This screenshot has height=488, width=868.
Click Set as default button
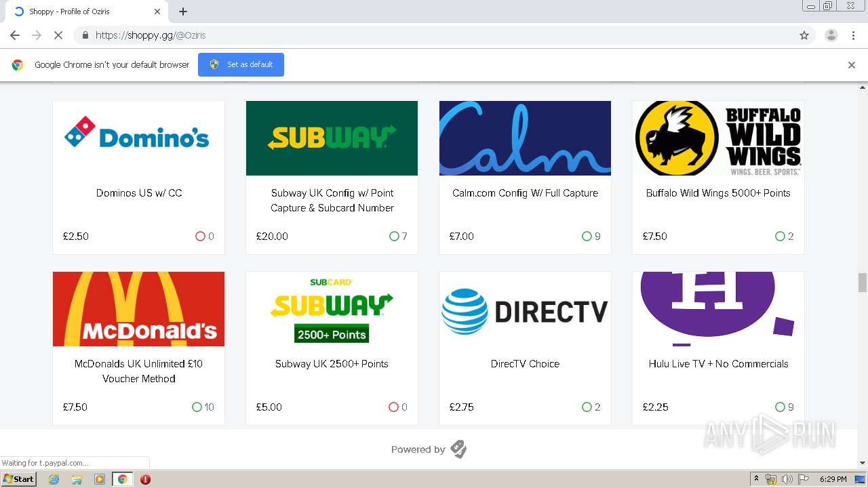click(x=241, y=64)
